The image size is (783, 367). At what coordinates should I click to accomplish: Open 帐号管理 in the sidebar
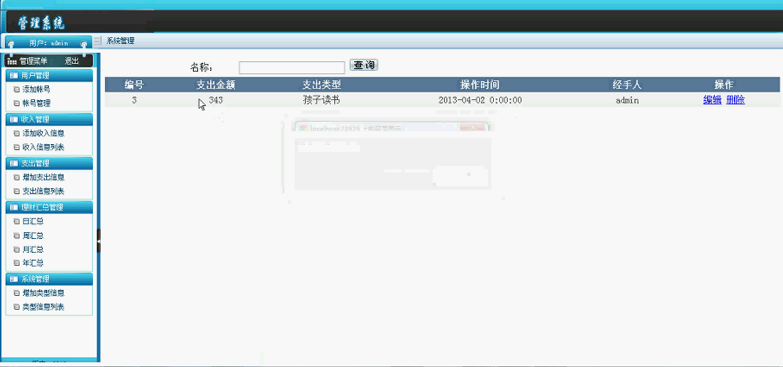click(36, 103)
